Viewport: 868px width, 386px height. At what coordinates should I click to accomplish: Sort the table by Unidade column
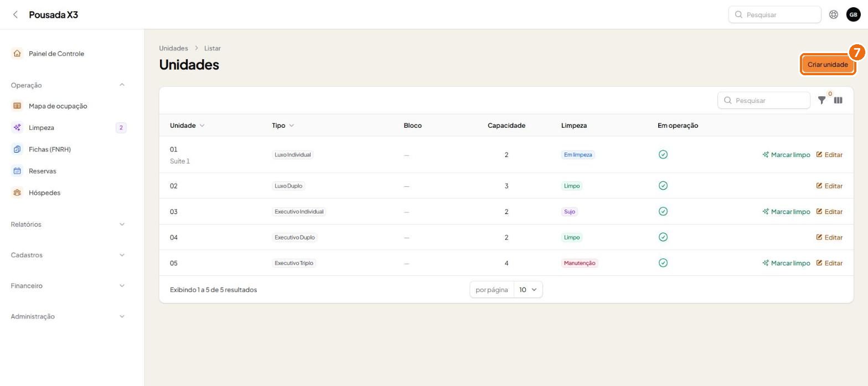[x=187, y=126]
